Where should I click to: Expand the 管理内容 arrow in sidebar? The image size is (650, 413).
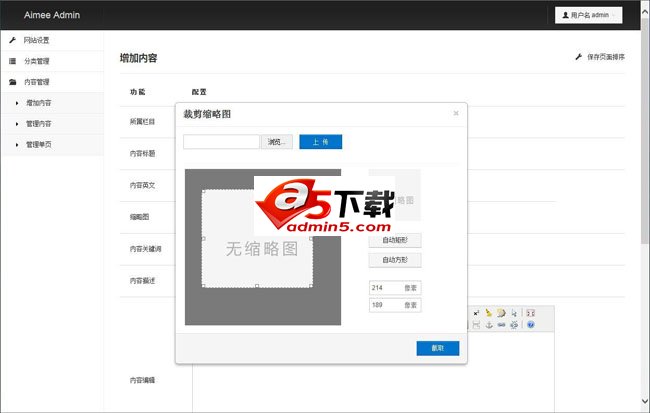point(17,124)
